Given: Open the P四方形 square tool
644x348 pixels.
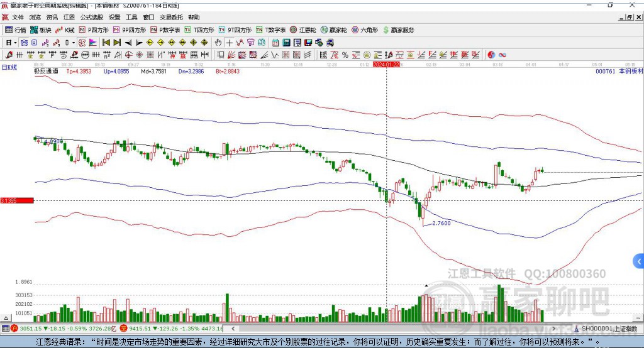Looking at the screenshot, I should click(94, 30).
